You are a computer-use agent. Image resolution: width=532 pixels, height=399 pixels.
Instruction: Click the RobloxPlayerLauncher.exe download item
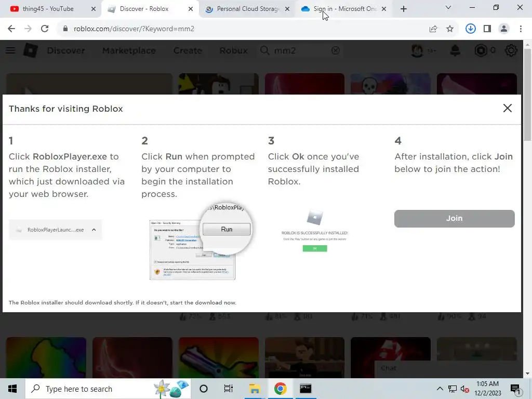coord(56,230)
